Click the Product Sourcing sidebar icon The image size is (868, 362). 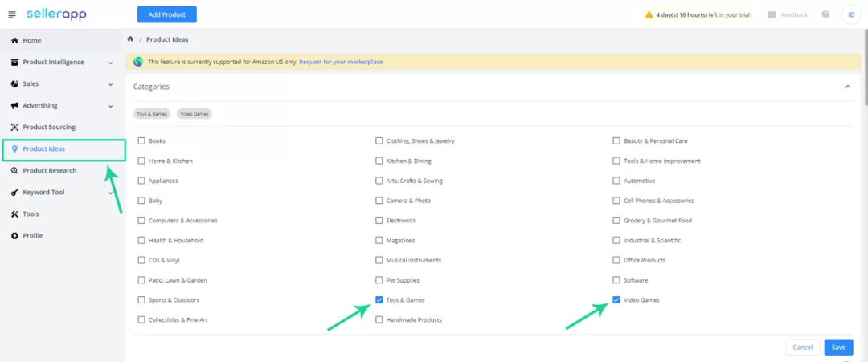[x=14, y=128]
